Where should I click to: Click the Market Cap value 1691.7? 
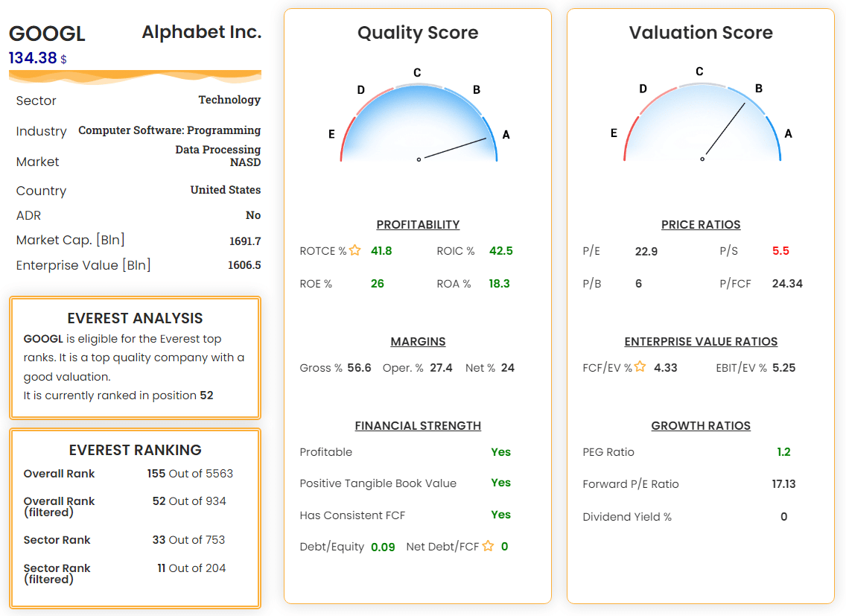(x=245, y=241)
